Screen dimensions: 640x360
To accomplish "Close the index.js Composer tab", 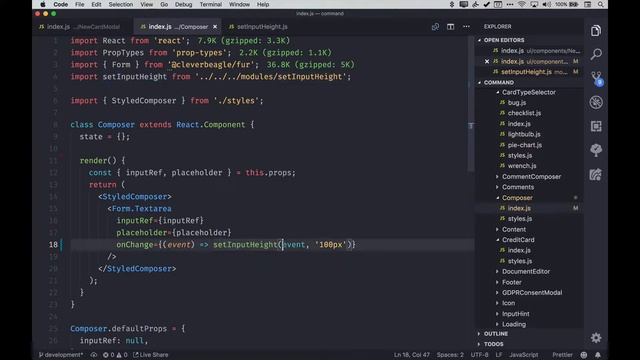I will pos(215,27).
